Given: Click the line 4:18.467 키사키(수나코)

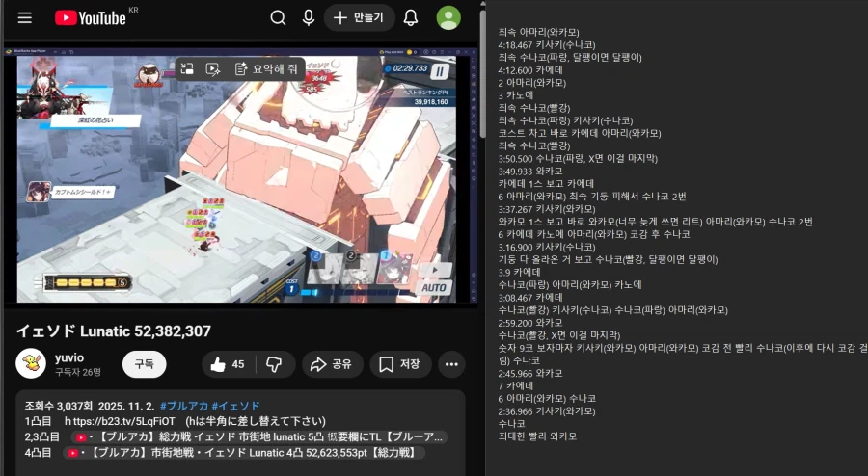Looking at the screenshot, I should 547,44.
